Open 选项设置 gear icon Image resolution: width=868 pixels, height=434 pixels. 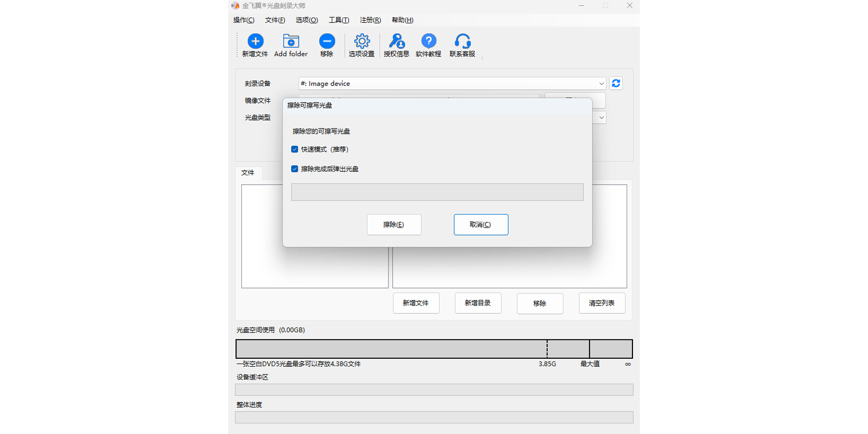coord(361,41)
